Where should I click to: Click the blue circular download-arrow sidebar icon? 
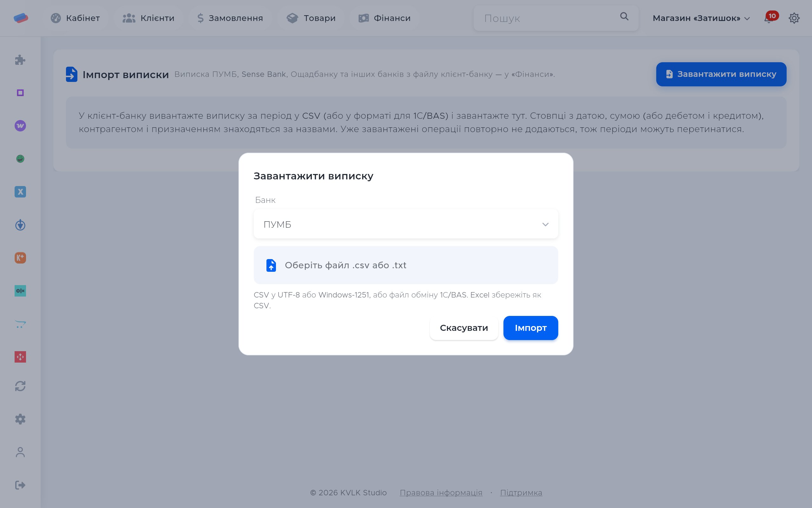tap(20, 225)
